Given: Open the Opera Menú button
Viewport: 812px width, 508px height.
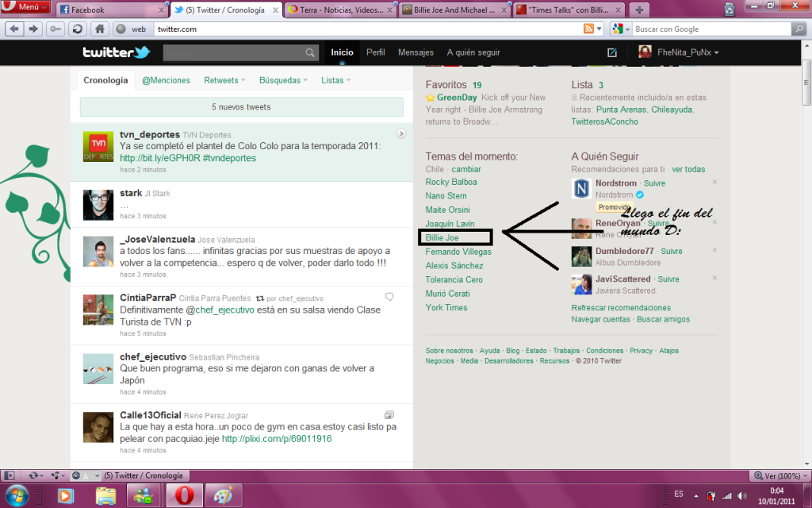Looking at the screenshot, I should point(25,6).
